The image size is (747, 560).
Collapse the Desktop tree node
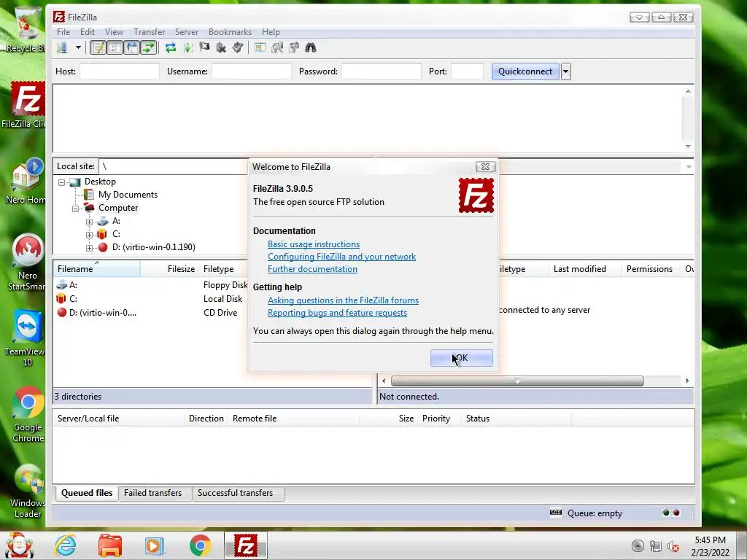pyautogui.click(x=61, y=182)
